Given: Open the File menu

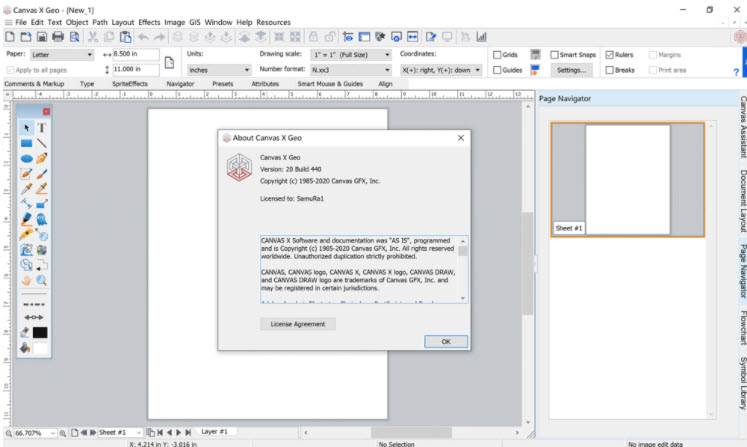Looking at the screenshot, I should click(x=21, y=22).
